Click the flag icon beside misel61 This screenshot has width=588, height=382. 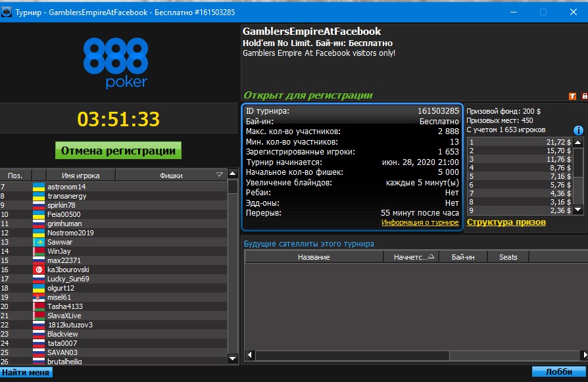(39, 297)
